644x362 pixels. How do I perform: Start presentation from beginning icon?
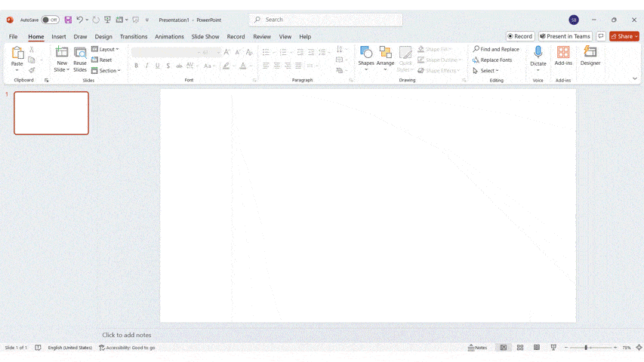coord(108,20)
